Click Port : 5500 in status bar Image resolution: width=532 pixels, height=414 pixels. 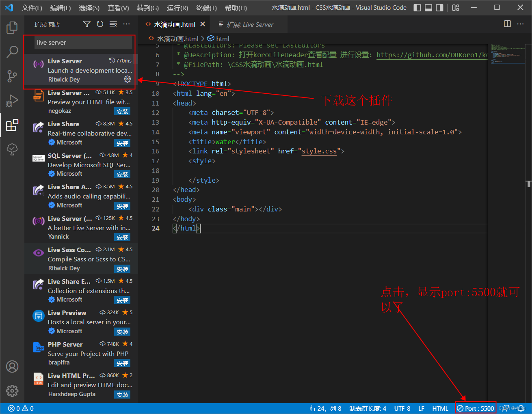476,408
